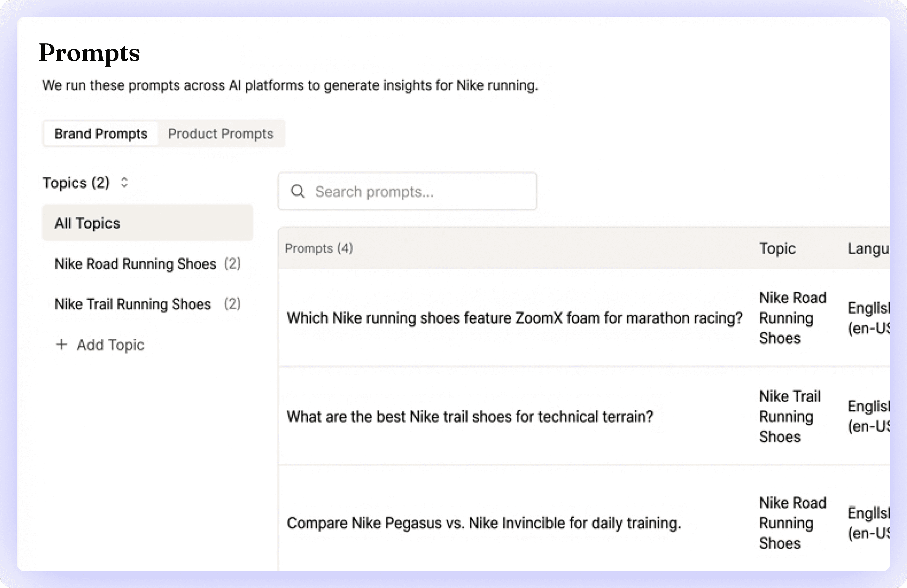907x588 pixels.
Task: Click Nike Road Running Shoes in the first row
Action: point(792,318)
